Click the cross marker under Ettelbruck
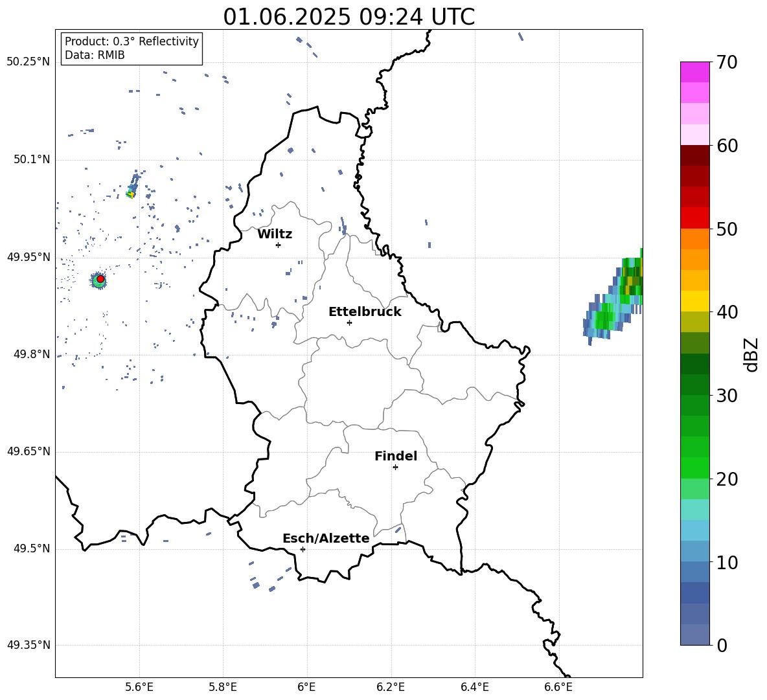Viewport: 767px width, 700px height. [349, 322]
